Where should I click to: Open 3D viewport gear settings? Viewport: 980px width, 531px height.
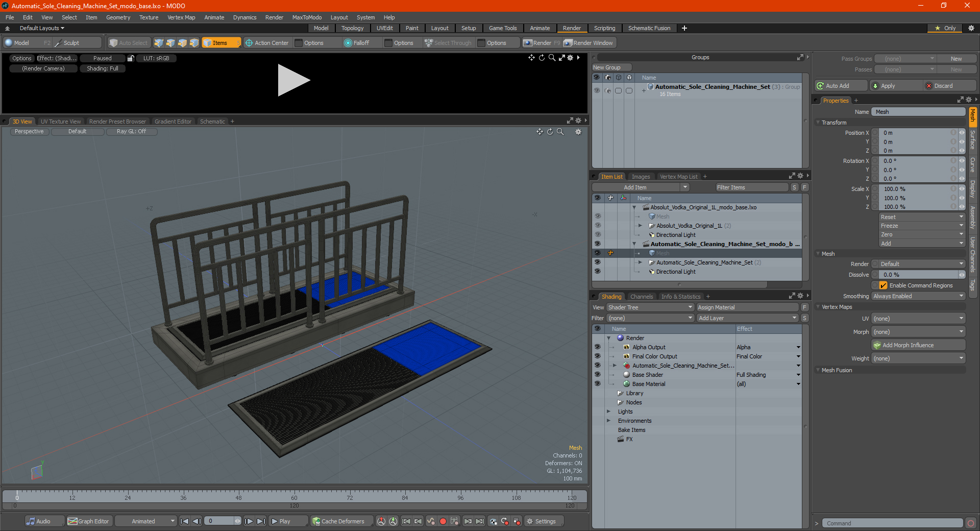(x=578, y=132)
